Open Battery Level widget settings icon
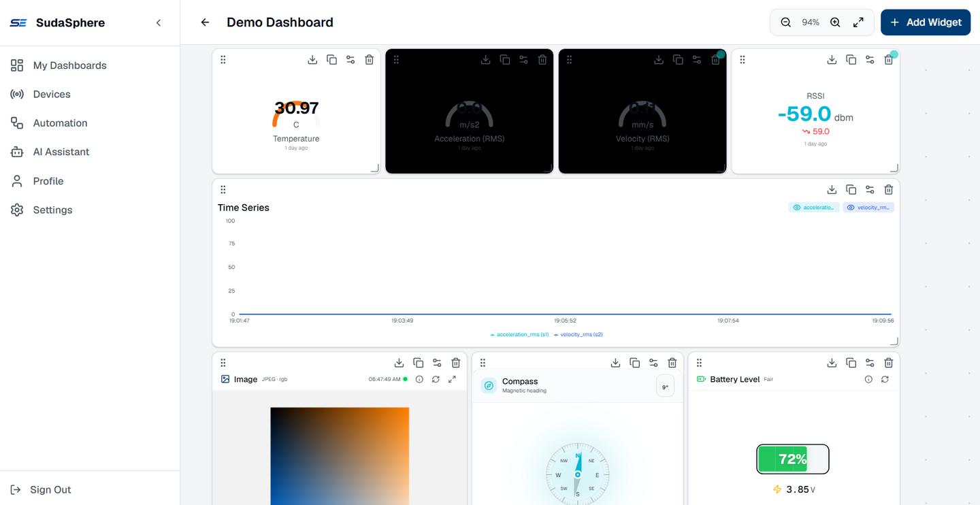Screen dimensions: 980x505 [870, 363]
